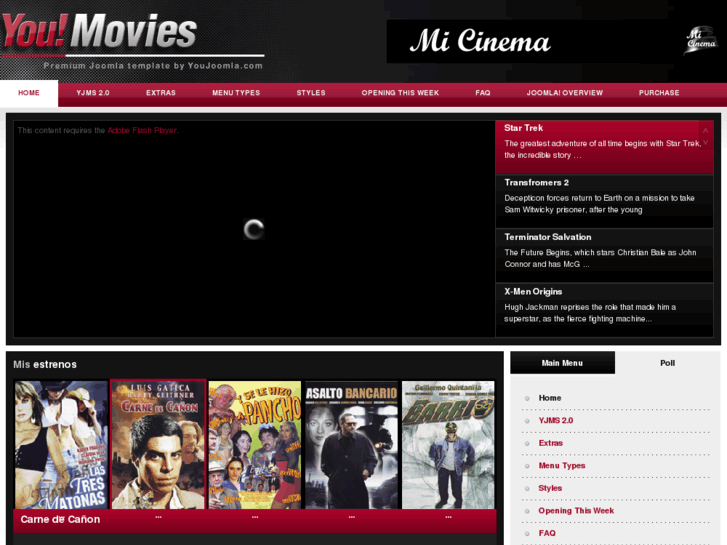Open Las Tres Matonas poster thumbnail

coord(61,445)
